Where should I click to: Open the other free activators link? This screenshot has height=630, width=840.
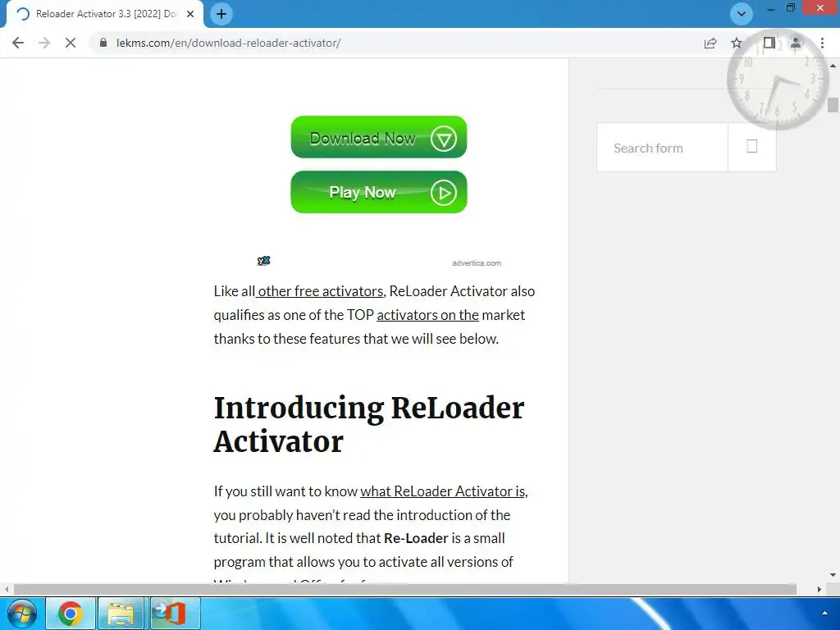coord(321,291)
